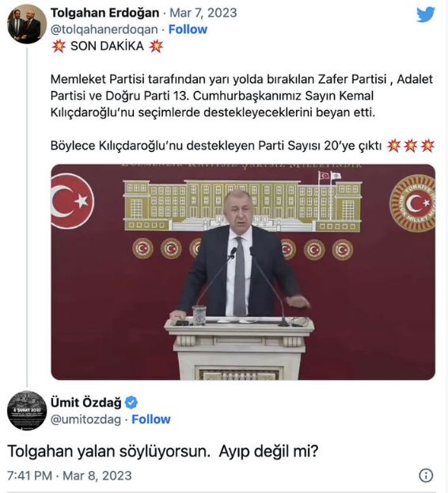This screenshot has width=448, height=493.
Task: Click the Twitter bird logo
Action: point(426,14)
